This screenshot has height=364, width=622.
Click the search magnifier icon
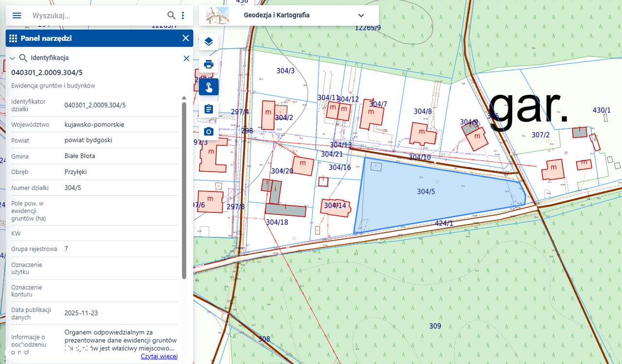171,15
